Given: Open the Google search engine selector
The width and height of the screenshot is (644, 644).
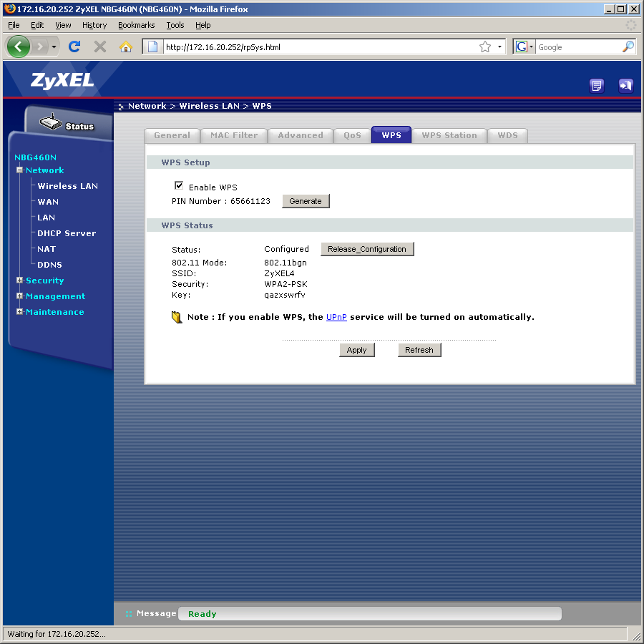Looking at the screenshot, I should pyautogui.click(x=524, y=47).
